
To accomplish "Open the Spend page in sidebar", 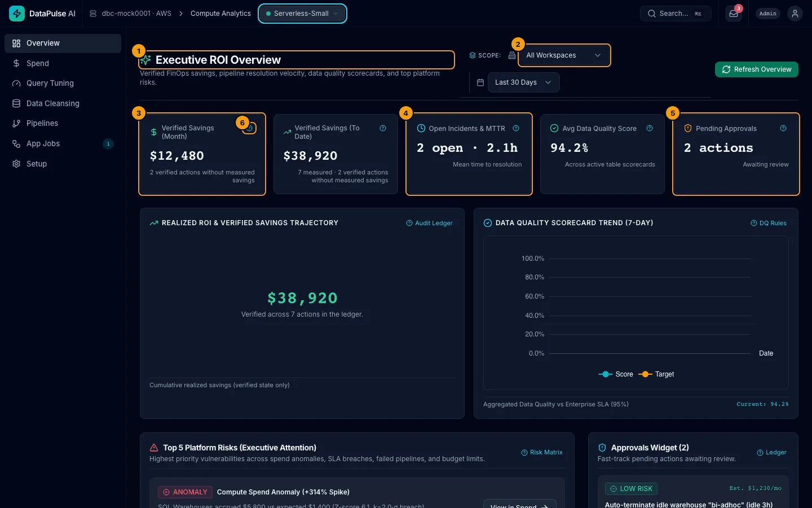I will (x=63, y=63).
